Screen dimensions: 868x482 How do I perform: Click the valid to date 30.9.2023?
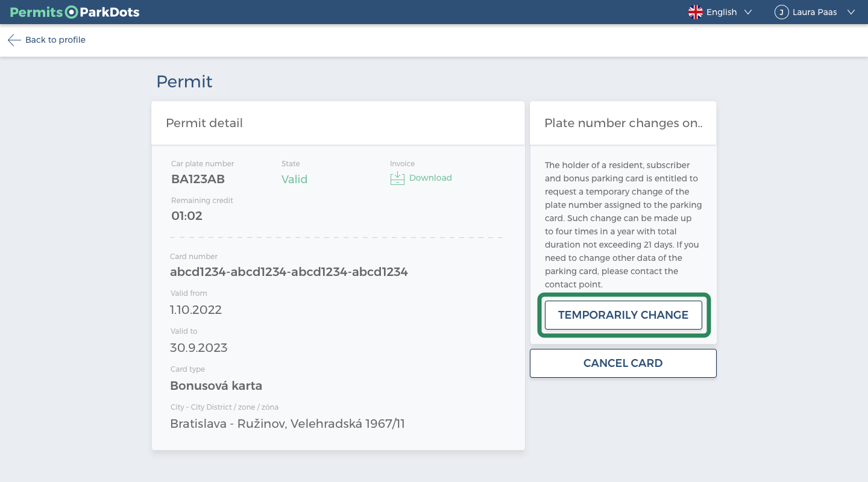coord(199,348)
